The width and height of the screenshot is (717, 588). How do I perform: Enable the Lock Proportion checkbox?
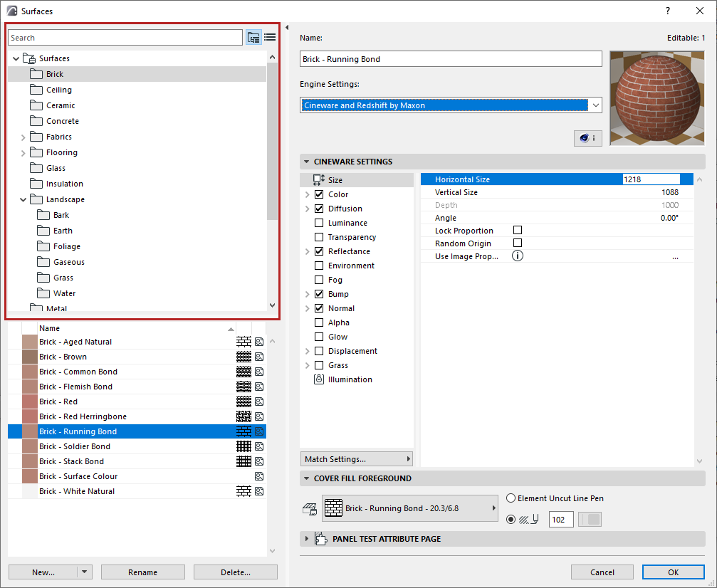(518, 230)
